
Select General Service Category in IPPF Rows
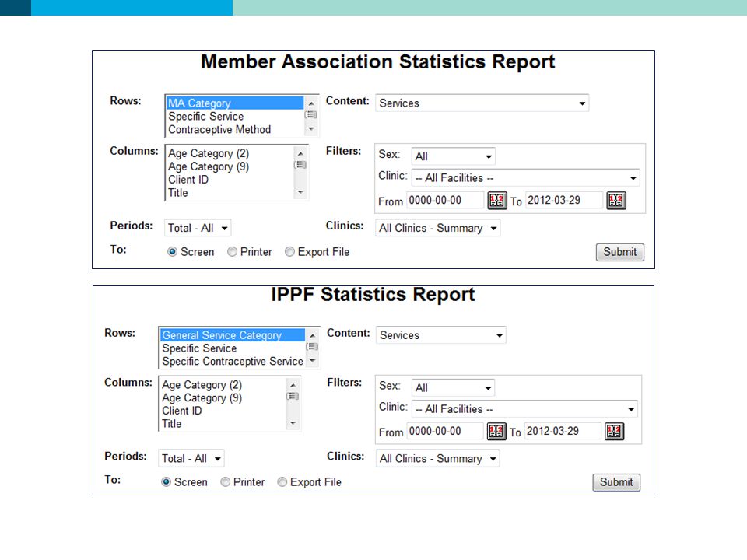[233, 335]
